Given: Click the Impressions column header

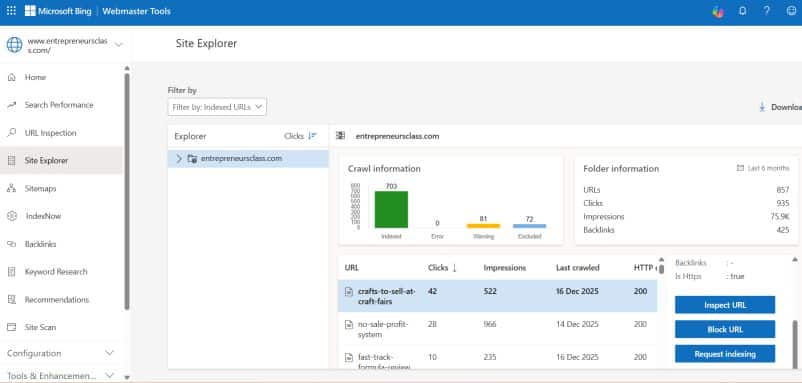Looking at the screenshot, I should pos(504,268).
